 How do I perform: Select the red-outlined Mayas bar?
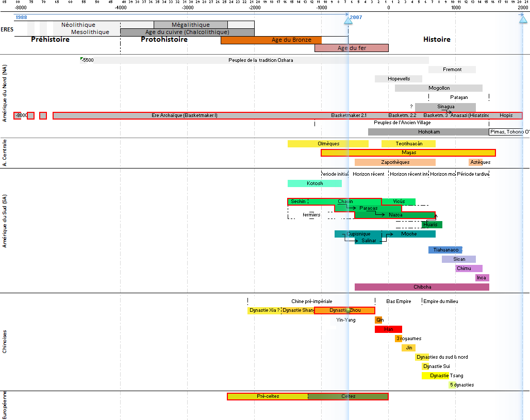point(408,153)
